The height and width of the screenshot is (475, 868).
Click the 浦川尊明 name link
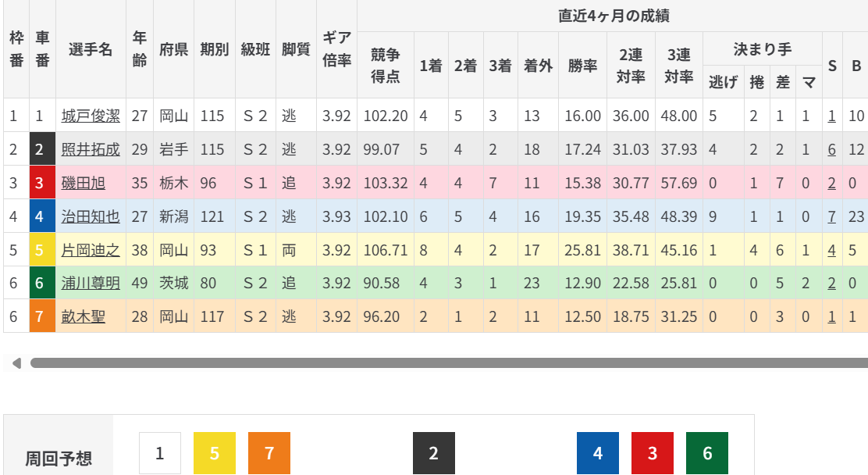coord(91,283)
